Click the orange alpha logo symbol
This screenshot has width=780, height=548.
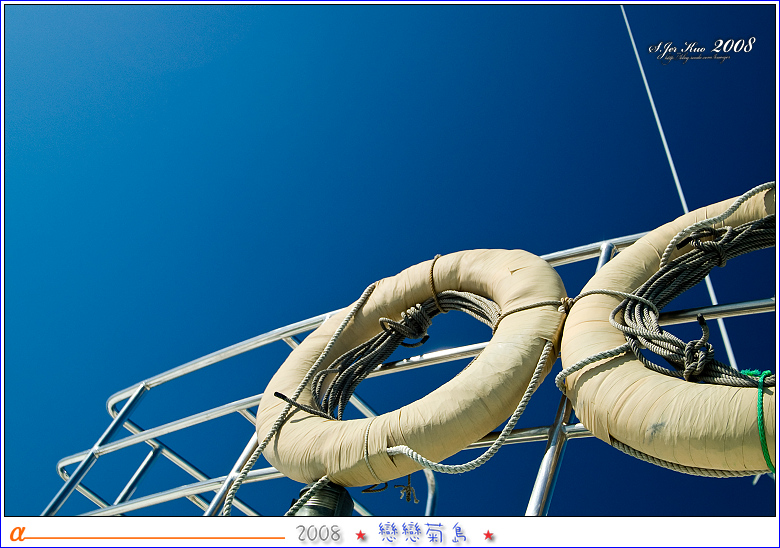tap(16, 534)
